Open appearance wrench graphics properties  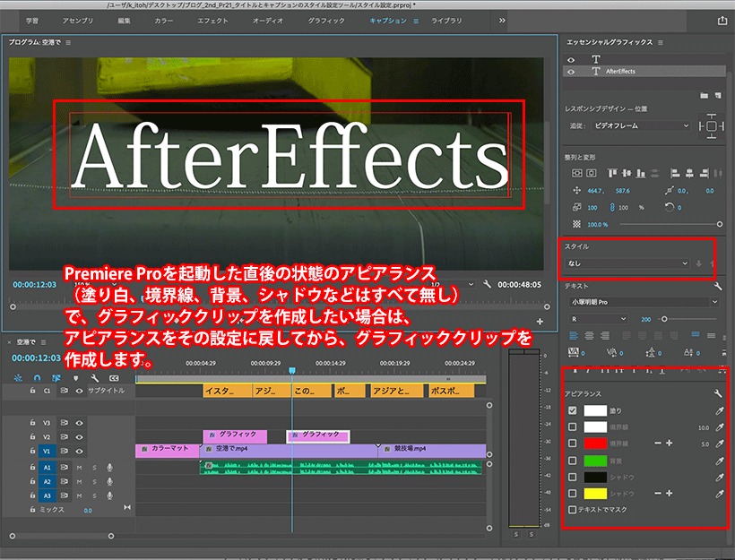point(718,393)
